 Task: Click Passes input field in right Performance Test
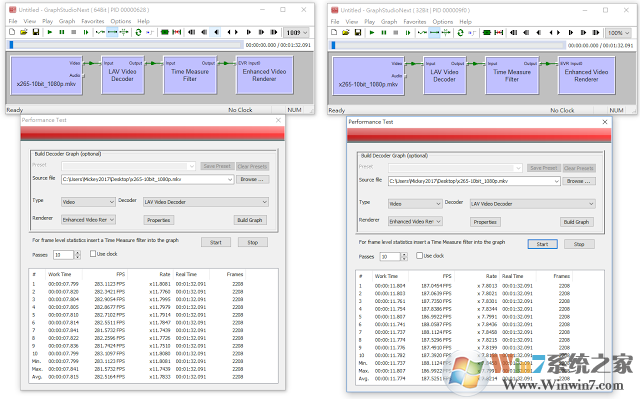pyautogui.click(x=390, y=257)
